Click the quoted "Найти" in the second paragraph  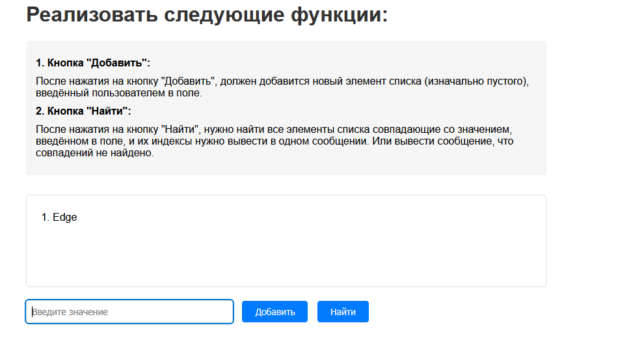[x=180, y=129]
